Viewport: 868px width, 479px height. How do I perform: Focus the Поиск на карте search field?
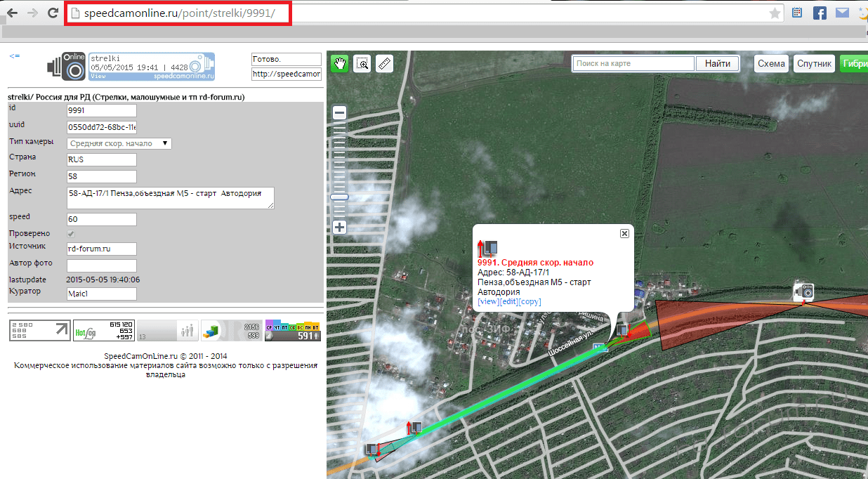tap(633, 64)
